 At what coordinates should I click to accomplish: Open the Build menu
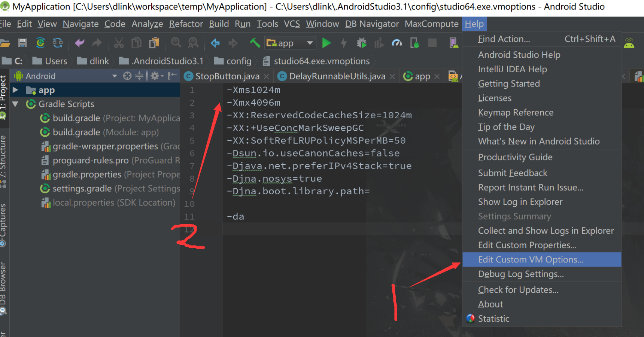coord(219,24)
